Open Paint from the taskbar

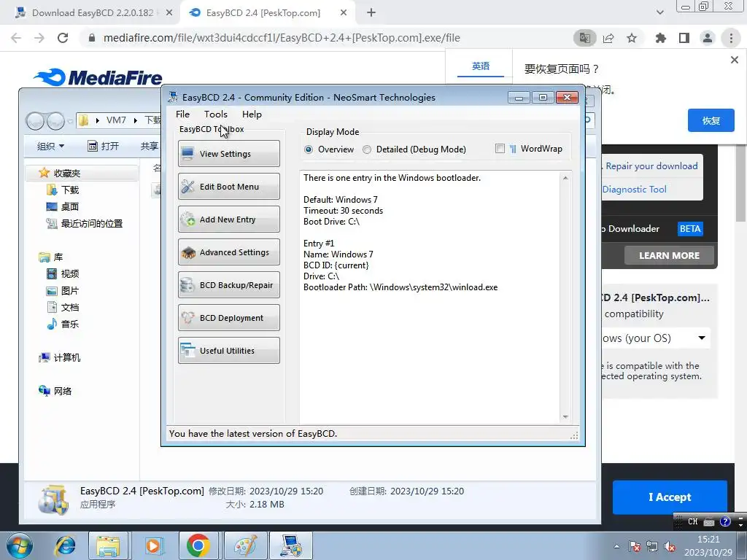[x=245, y=545]
